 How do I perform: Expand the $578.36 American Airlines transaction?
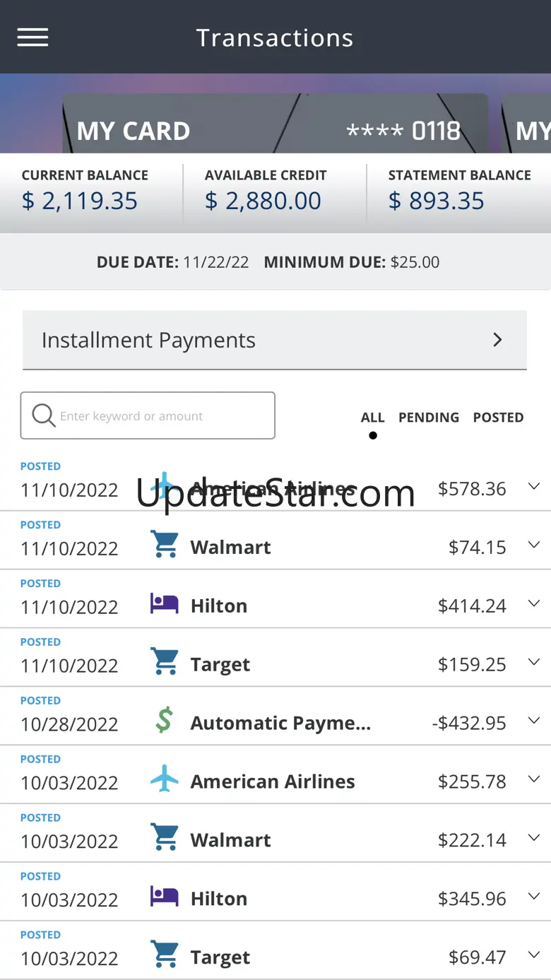click(534, 486)
